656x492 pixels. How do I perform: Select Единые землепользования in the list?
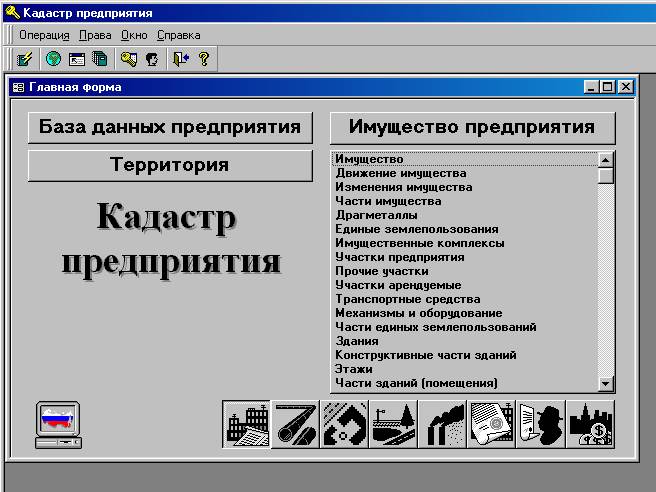(x=465, y=229)
